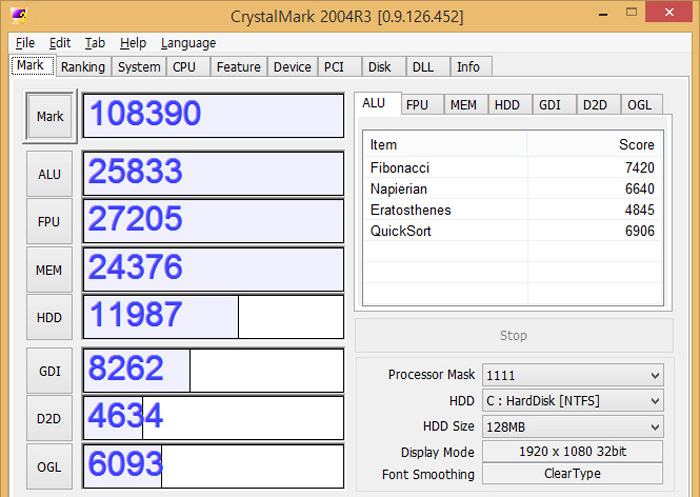Click the total Mark score bar 108390
Screen dimensions: 700x497
(213, 116)
